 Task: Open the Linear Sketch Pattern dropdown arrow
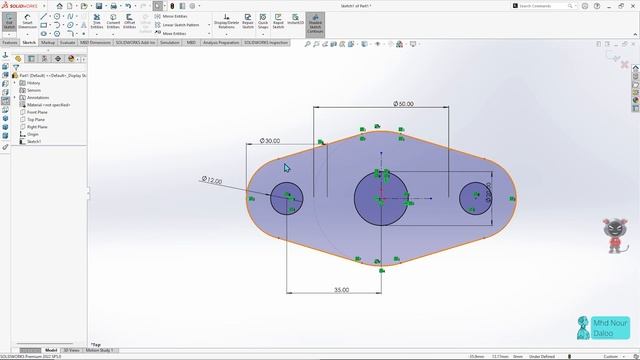point(209,25)
